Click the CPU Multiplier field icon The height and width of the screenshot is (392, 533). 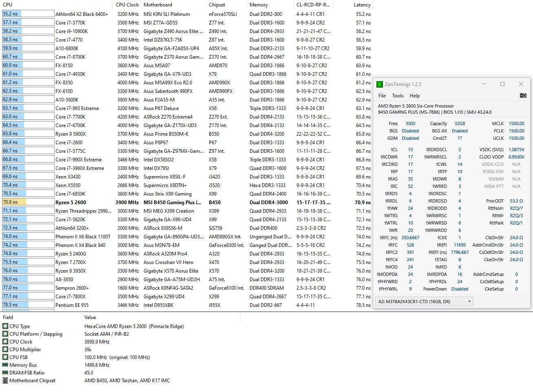(5, 349)
